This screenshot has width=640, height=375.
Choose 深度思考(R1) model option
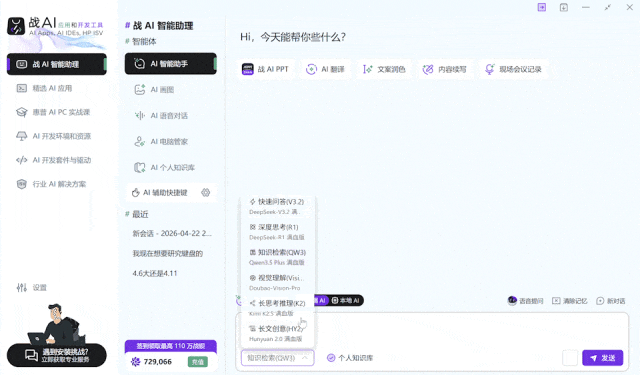[x=278, y=232]
